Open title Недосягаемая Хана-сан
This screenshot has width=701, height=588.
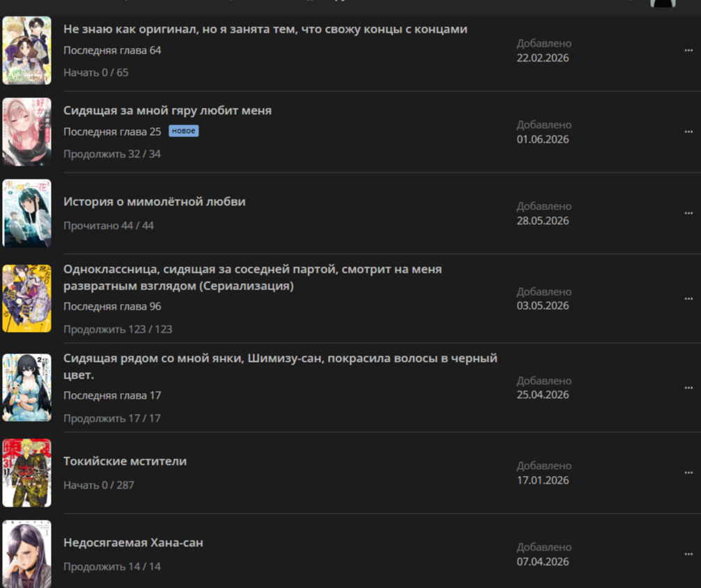[133, 543]
